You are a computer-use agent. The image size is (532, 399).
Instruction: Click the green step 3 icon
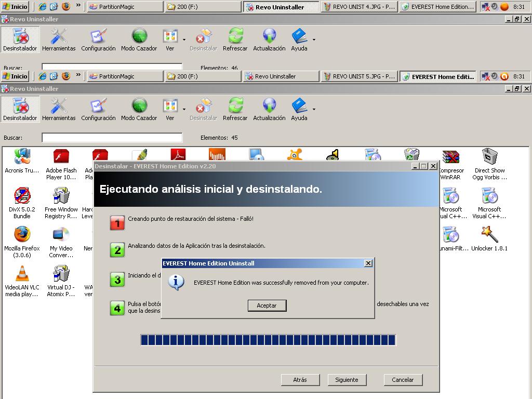pyautogui.click(x=117, y=279)
